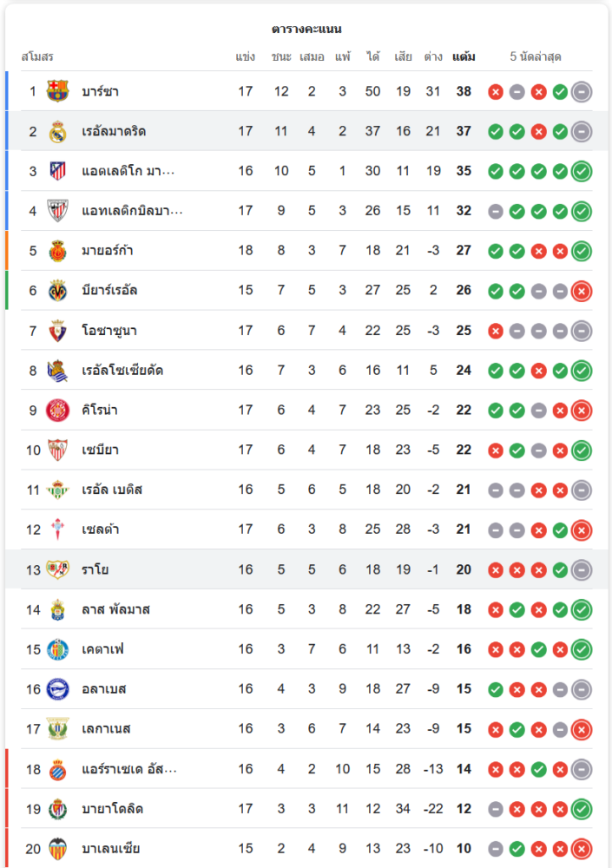The width and height of the screenshot is (612, 868).
Task: Click the สโมสร club column header
Action: [37, 57]
